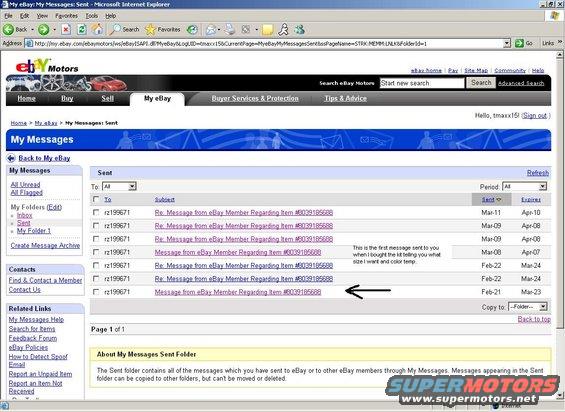Open the Tips & Advice tab
565x412 pixels.
coord(345,98)
